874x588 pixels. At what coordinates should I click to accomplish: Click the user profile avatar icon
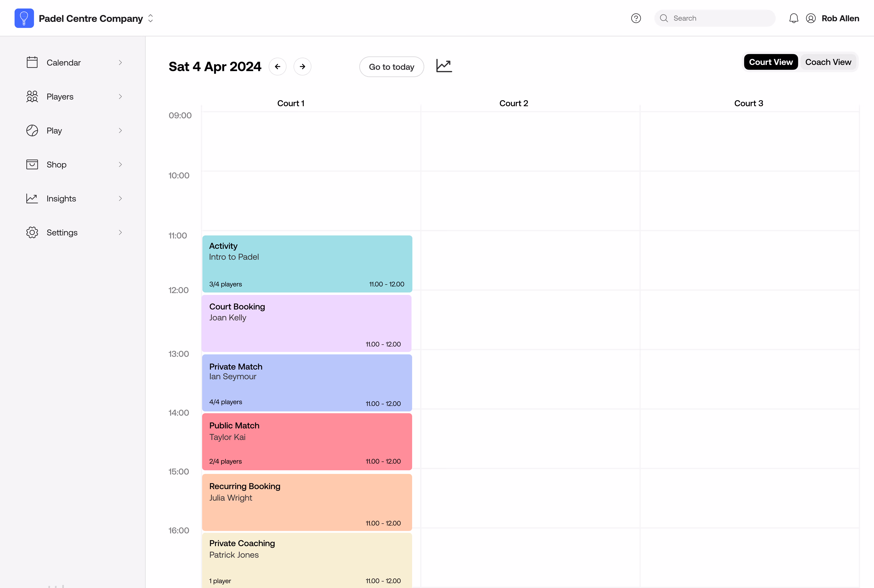[811, 18]
